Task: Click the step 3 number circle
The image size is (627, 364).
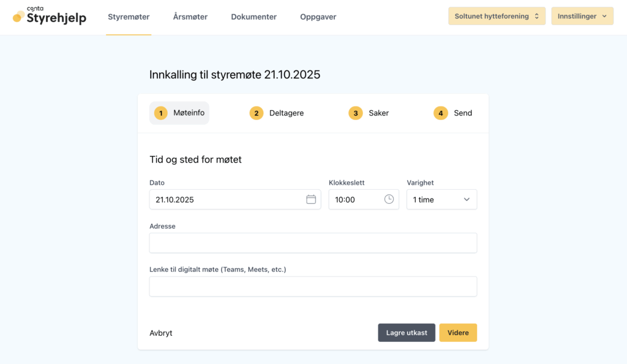Action: click(356, 113)
